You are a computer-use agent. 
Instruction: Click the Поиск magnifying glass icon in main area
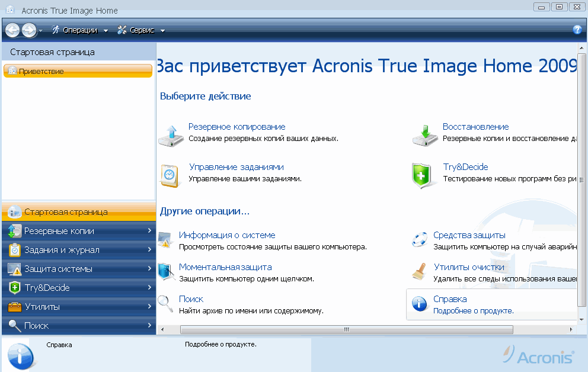tap(165, 303)
